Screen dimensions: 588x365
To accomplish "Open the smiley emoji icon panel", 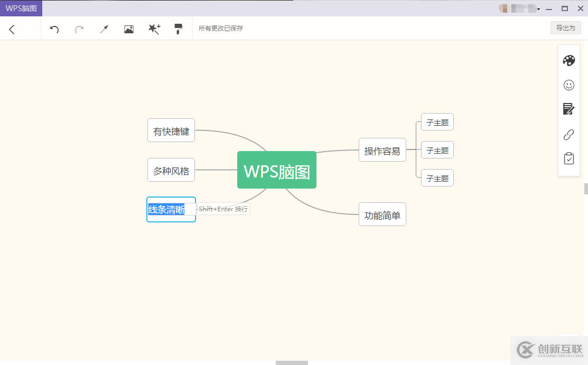I will click(x=569, y=85).
